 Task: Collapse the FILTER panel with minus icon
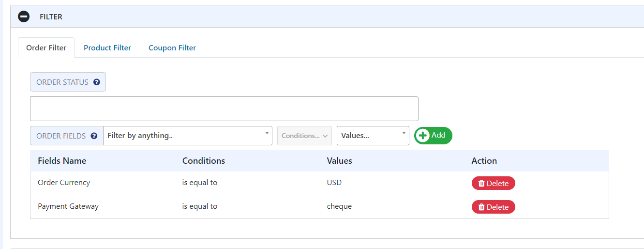[x=24, y=16]
